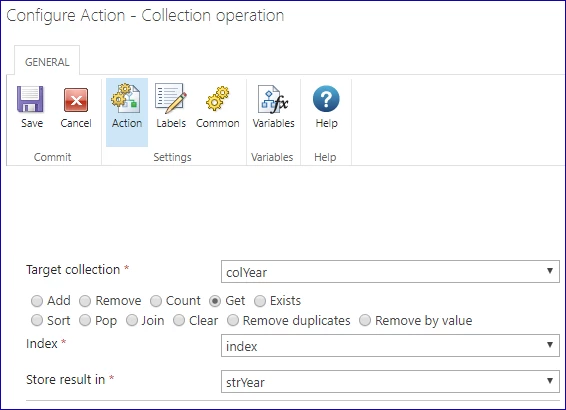Click the blue Help question mark icon
Image resolution: width=566 pixels, height=410 pixels.
coord(326,99)
